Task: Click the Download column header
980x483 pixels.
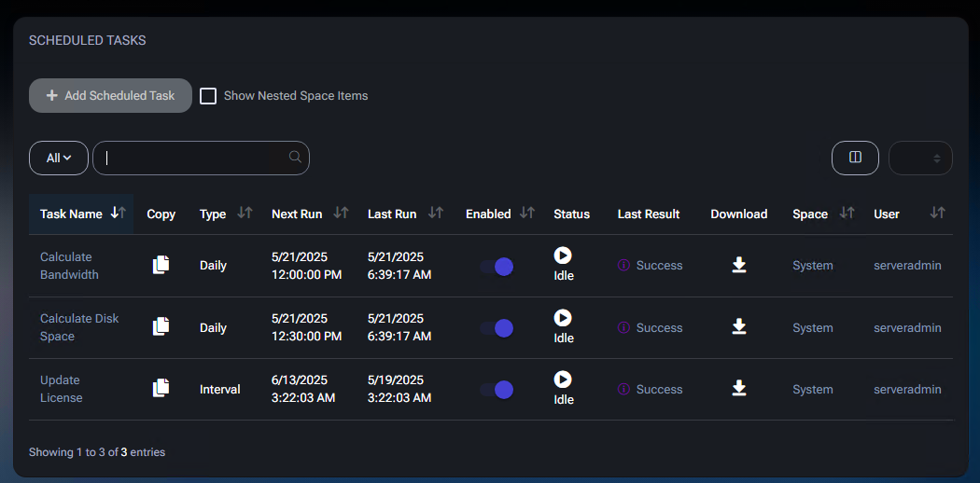Action: [x=739, y=214]
